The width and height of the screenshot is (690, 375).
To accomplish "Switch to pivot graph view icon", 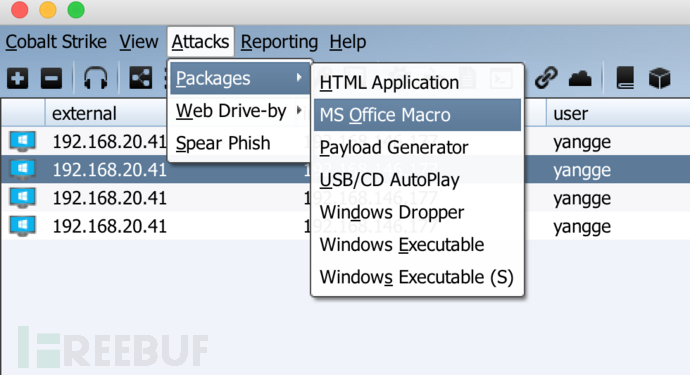I will click(141, 78).
